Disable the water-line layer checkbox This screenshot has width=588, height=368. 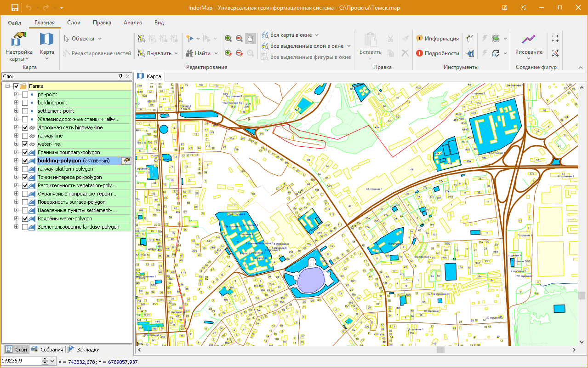24,144
